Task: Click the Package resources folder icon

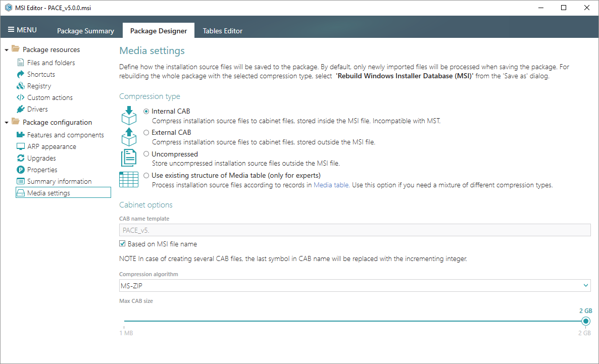Action: tap(16, 48)
